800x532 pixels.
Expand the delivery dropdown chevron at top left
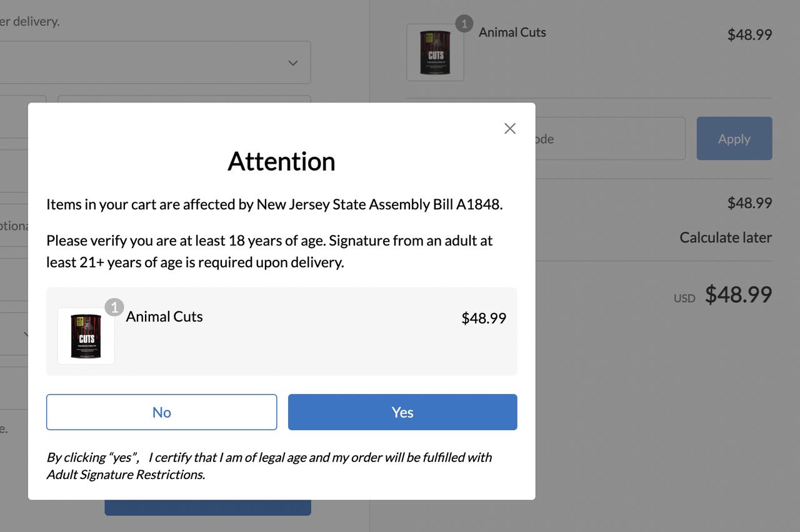click(292, 62)
